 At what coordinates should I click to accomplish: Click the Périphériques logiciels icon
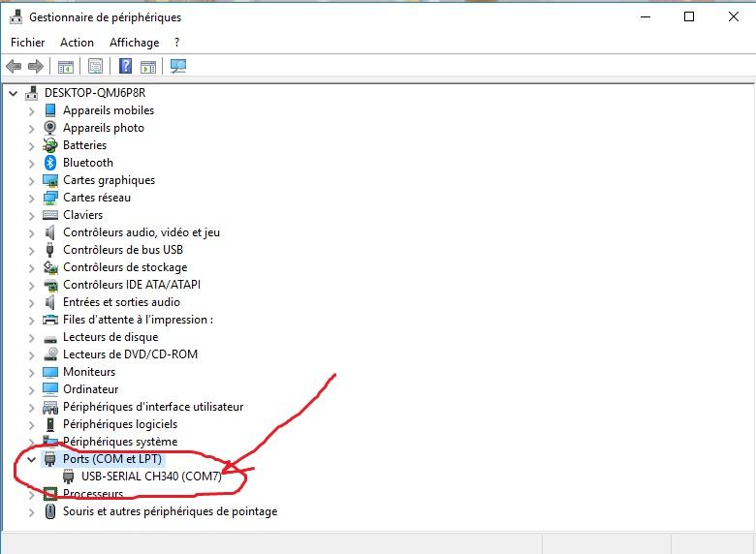pos(50,424)
